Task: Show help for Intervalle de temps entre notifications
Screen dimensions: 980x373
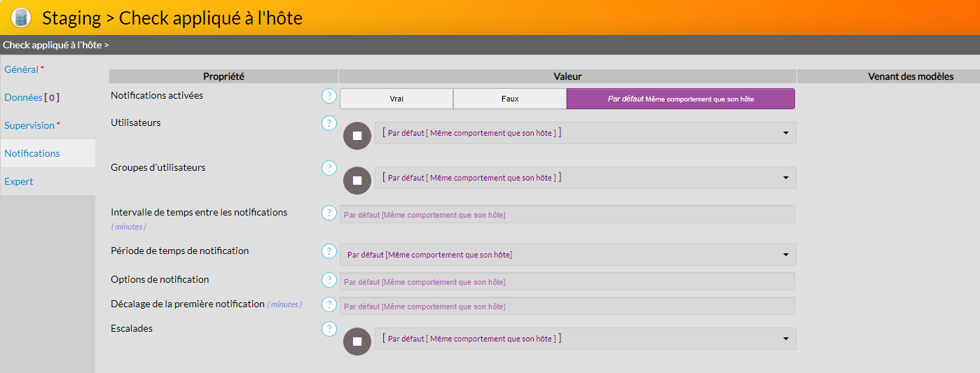Action: [329, 213]
